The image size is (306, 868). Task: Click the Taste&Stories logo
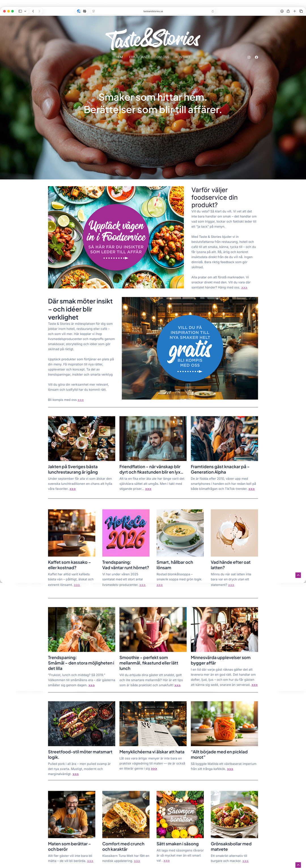click(x=153, y=39)
